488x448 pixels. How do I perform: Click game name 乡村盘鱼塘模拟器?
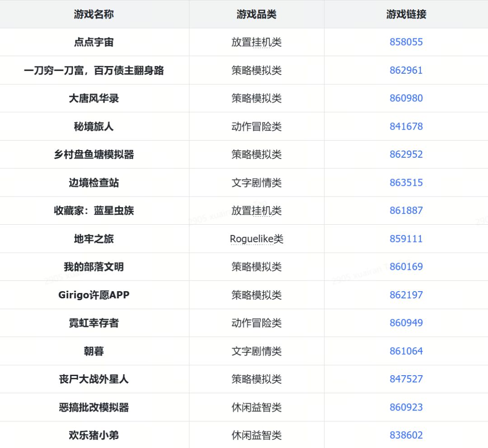click(x=94, y=155)
